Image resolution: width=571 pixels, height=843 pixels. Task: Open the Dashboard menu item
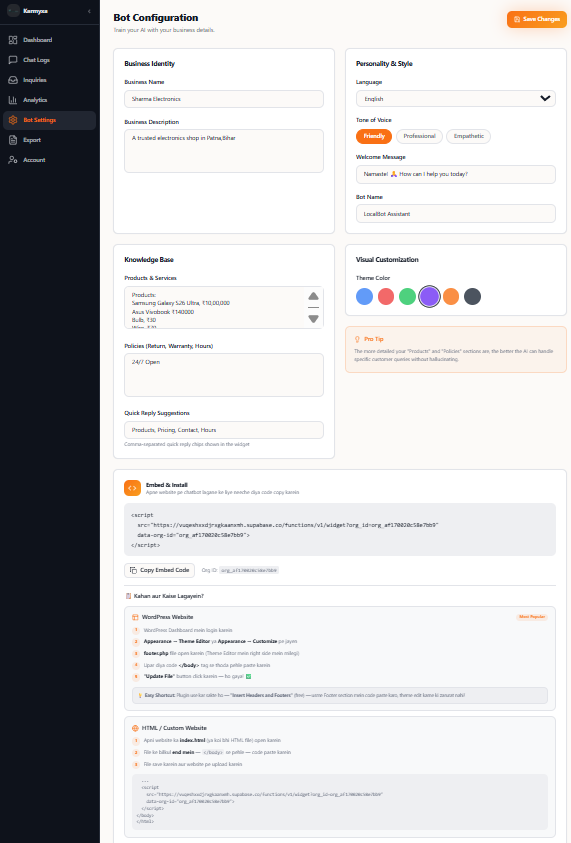pyautogui.click(x=49, y=40)
